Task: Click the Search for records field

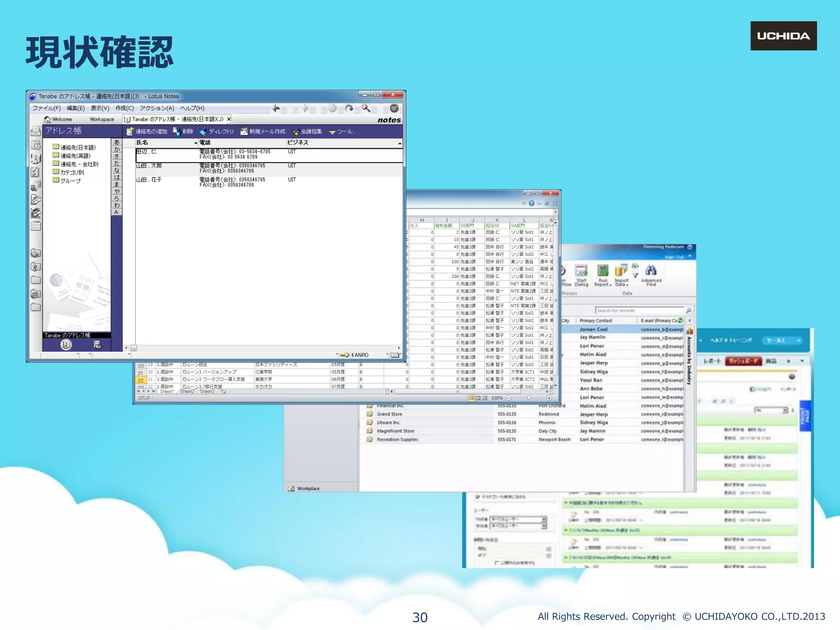Action: [x=639, y=310]
